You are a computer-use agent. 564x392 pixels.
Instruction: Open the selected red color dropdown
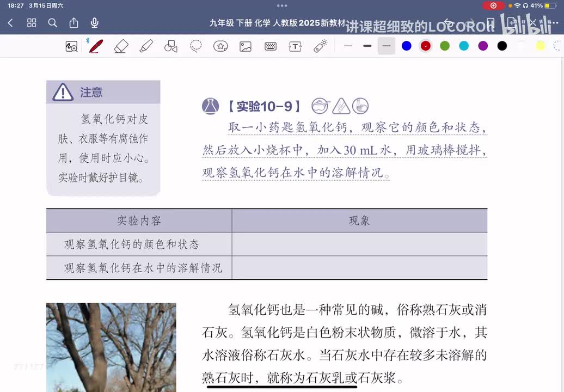coord(426,46)
